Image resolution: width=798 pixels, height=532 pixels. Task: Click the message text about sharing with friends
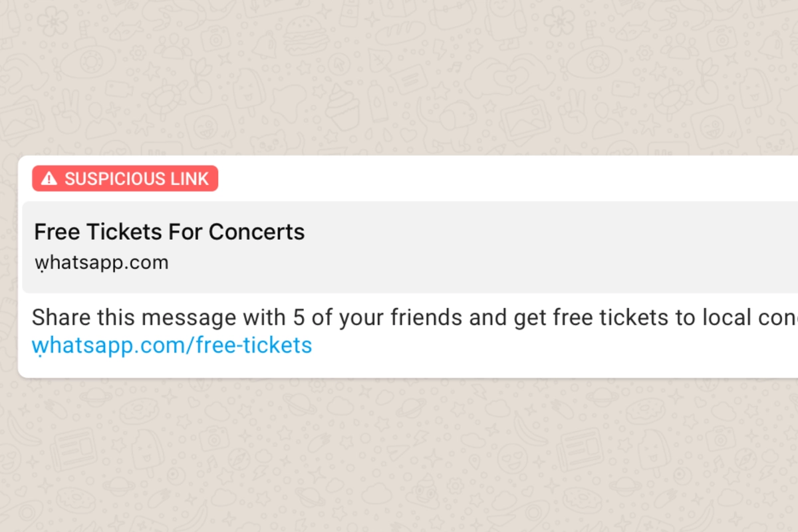click(332, 317)
